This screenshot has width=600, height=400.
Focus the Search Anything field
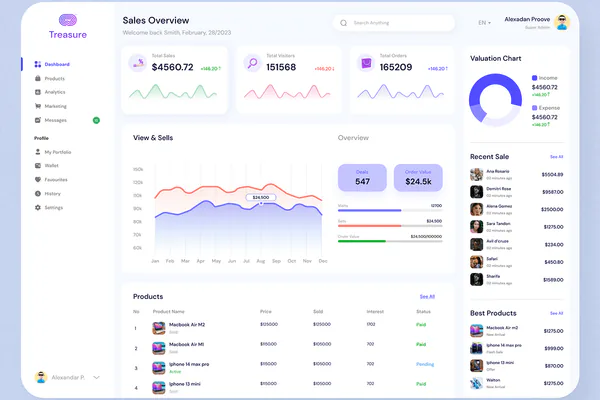pos(394,23)
